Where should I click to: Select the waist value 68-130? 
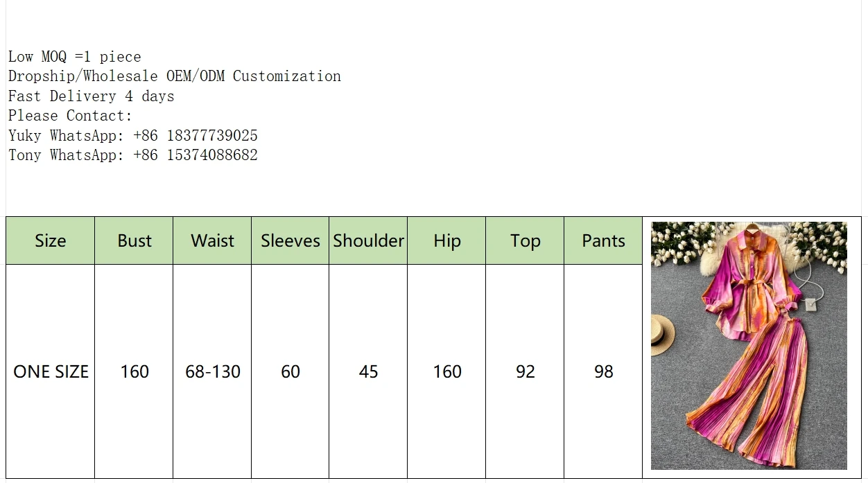[x=212, y=371]
